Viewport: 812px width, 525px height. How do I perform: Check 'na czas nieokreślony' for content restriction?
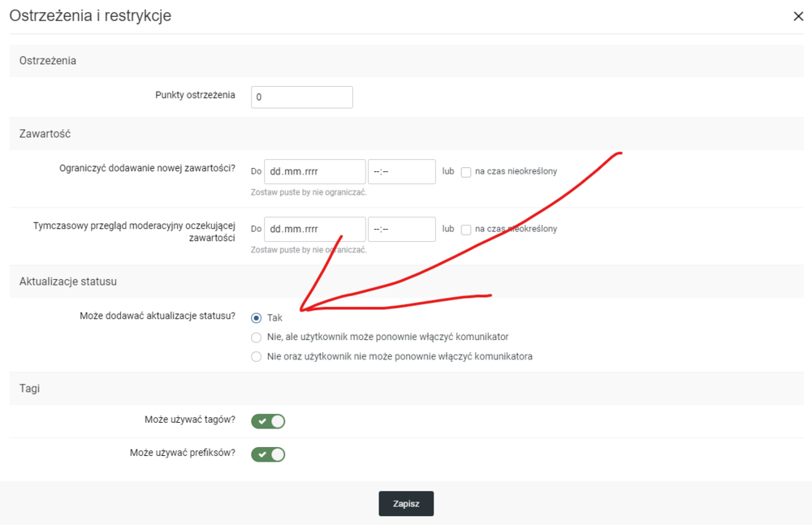pos(466,172)
